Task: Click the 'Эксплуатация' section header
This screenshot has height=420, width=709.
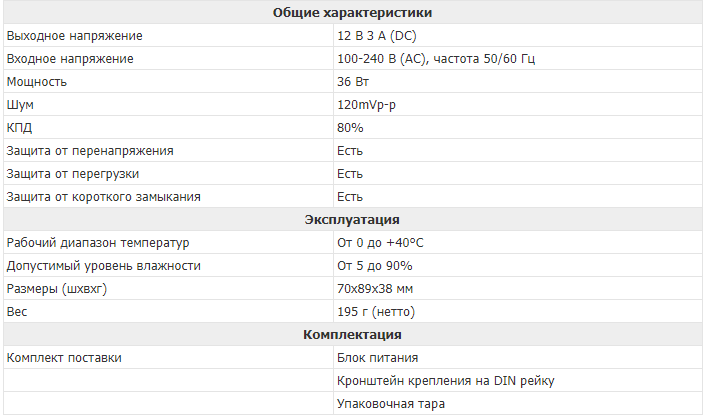Action: tap(352, 220)
